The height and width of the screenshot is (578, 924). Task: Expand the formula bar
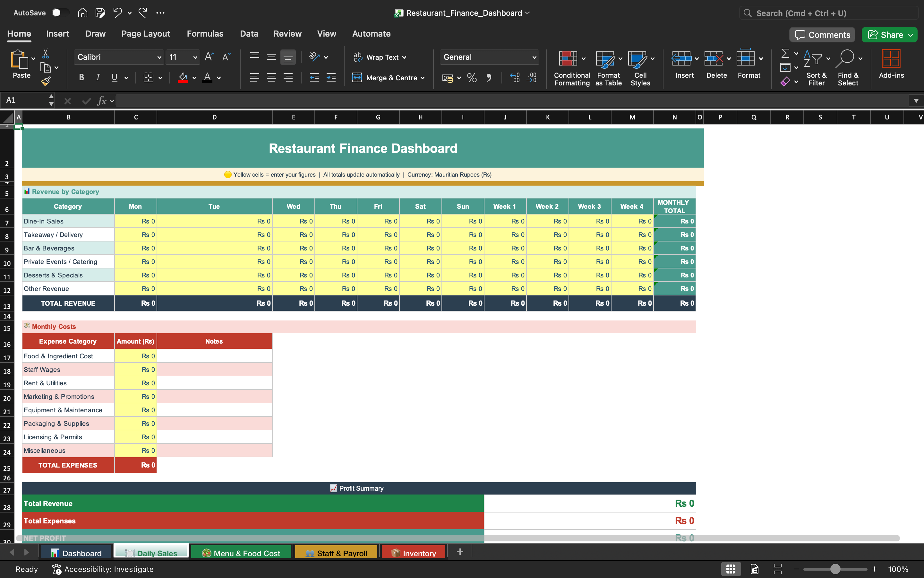916,101
